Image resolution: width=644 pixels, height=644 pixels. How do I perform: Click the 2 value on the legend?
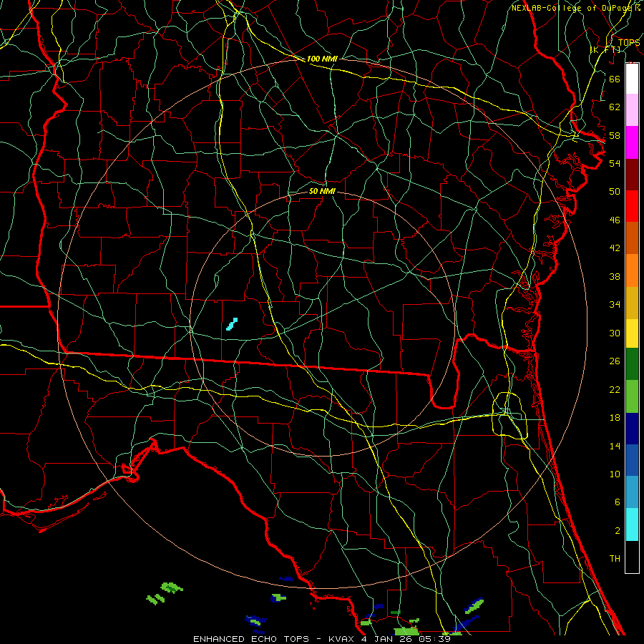(617, 531)
